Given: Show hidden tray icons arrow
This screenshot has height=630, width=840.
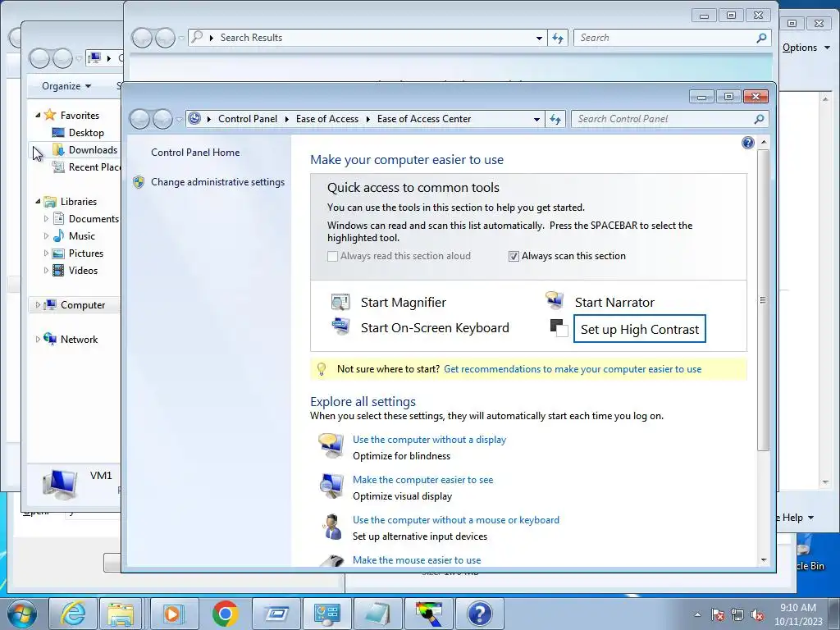Looking at the screenshot, I should coord(697,615).
